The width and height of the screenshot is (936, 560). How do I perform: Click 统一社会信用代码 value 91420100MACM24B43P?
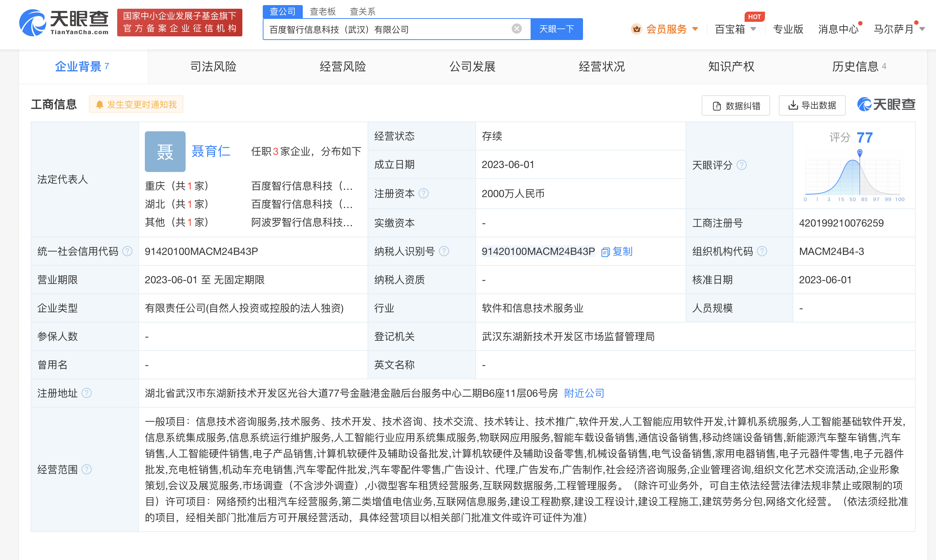tap(201, 251)
